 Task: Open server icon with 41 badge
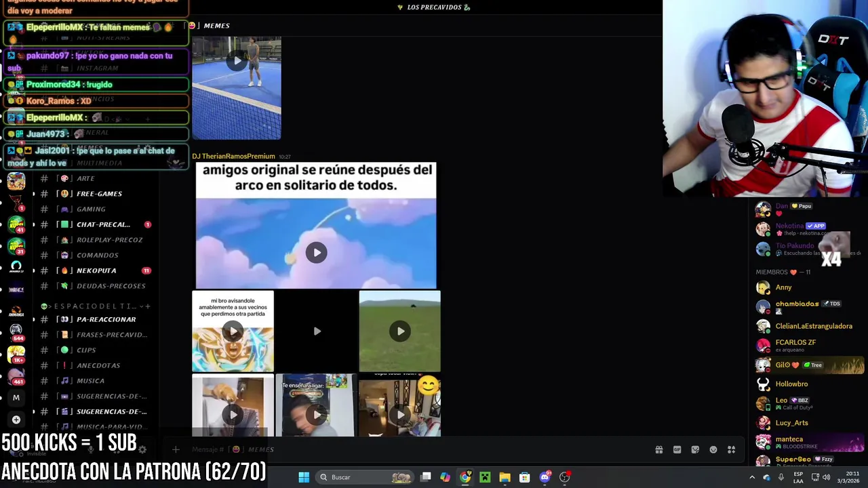point(16,226)
